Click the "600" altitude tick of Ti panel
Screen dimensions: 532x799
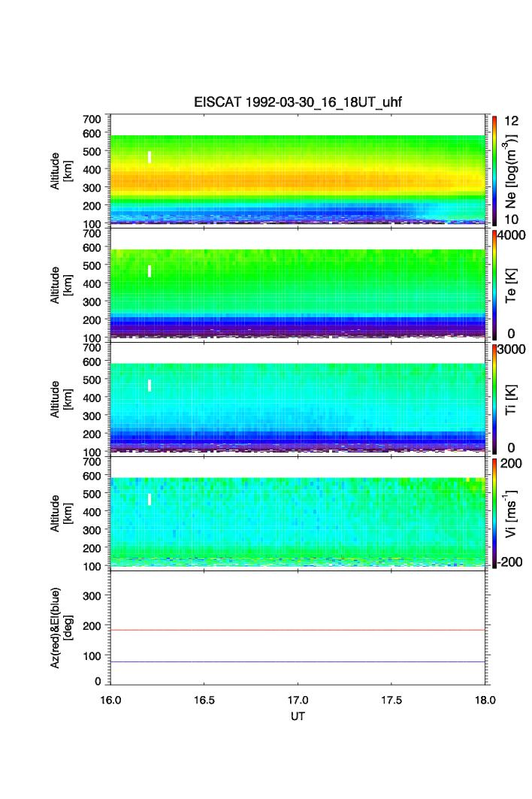92,362
